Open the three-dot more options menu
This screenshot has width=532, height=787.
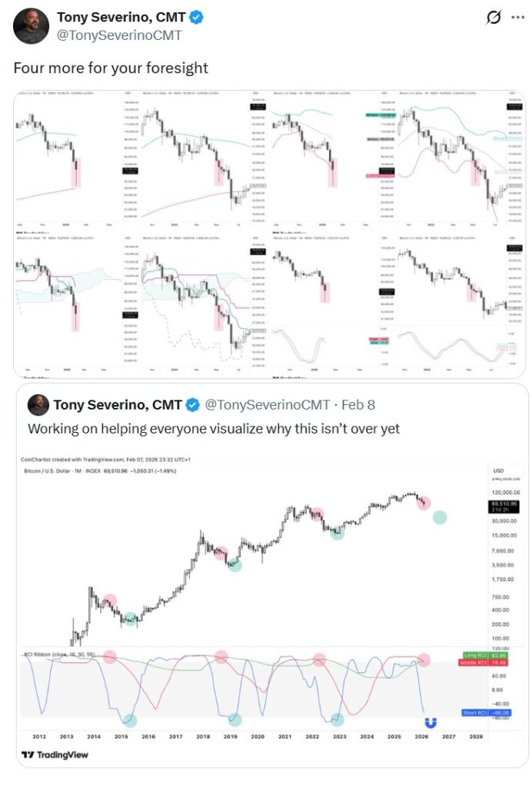(x=518, y=18)
